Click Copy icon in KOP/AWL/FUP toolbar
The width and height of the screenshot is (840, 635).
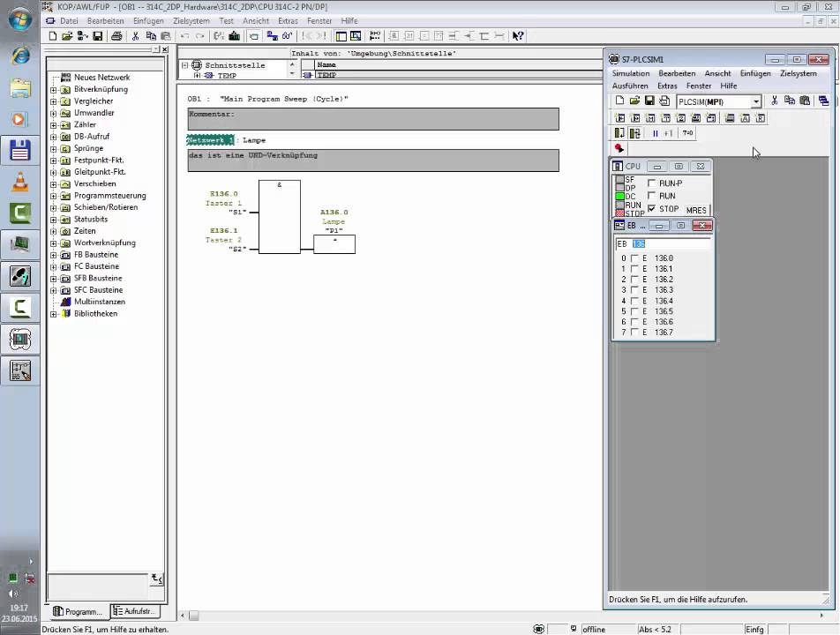point(151,36)
